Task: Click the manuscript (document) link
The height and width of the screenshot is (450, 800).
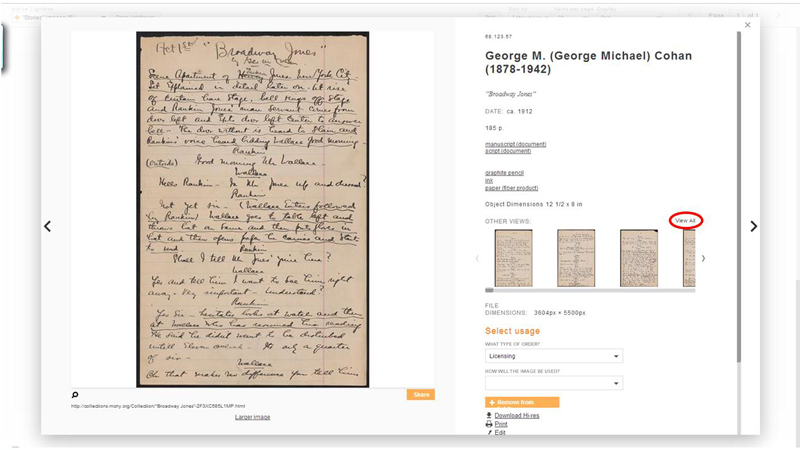Action: click(515, 144)
